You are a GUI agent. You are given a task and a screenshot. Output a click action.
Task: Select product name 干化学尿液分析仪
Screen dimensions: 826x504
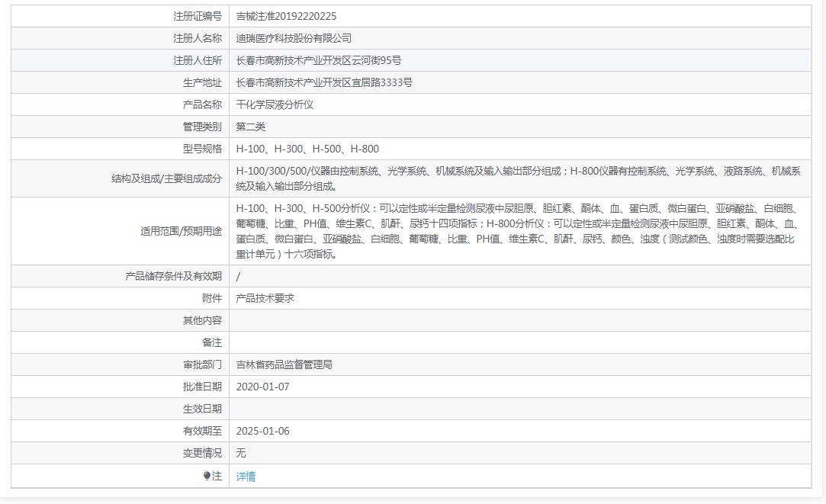275,104
